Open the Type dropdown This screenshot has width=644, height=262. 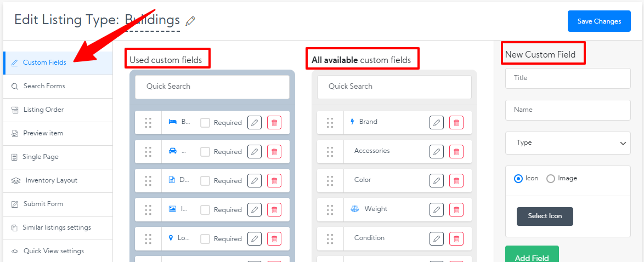pyautogui.click(x=568, y=143)
